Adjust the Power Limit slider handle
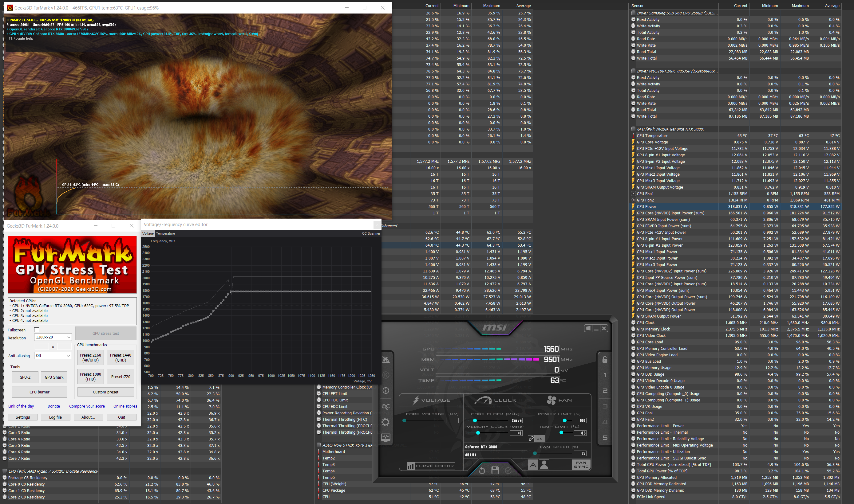 pyautogui.click(x=564, y=420)
